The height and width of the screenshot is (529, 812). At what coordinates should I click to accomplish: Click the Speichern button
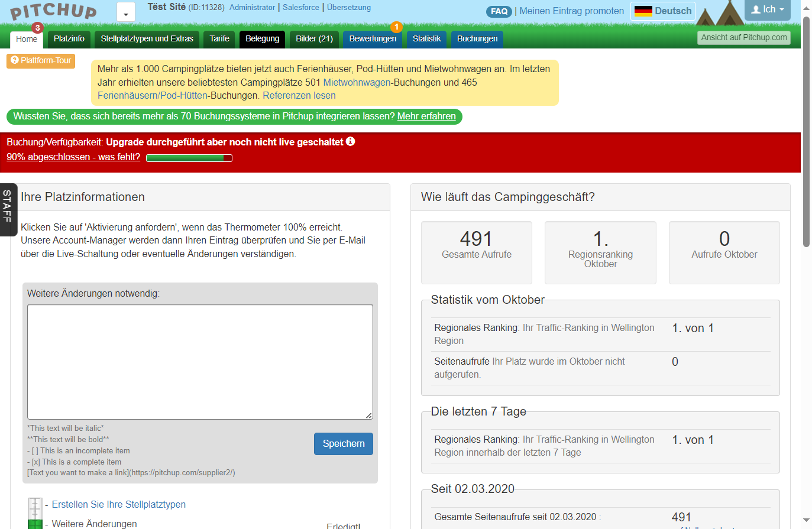tap(344, 444)
